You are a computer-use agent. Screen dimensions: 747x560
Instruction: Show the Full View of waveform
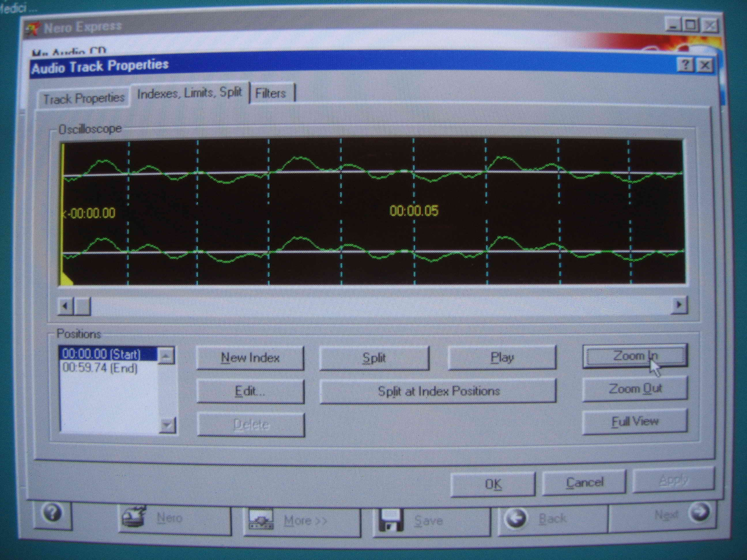point(635,421)
